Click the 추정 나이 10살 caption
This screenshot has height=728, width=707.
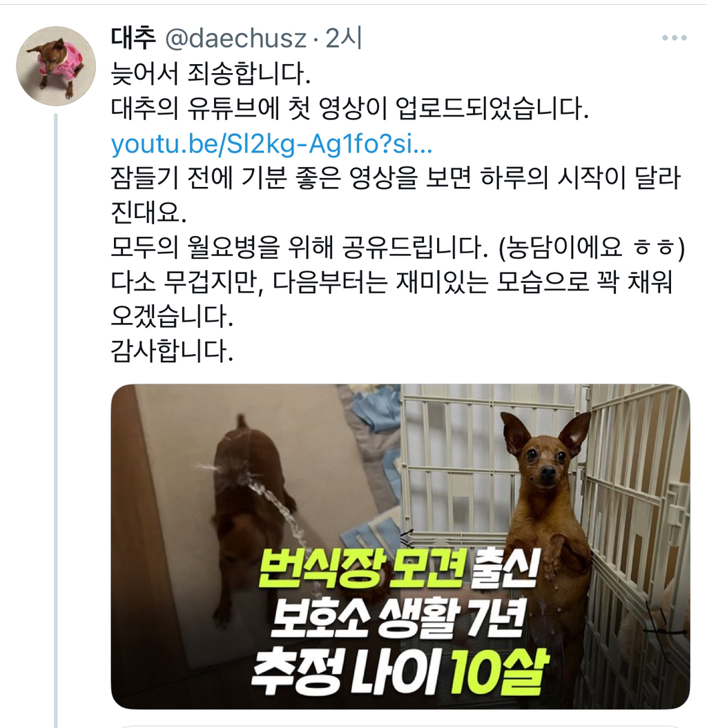tap(400, 669)
